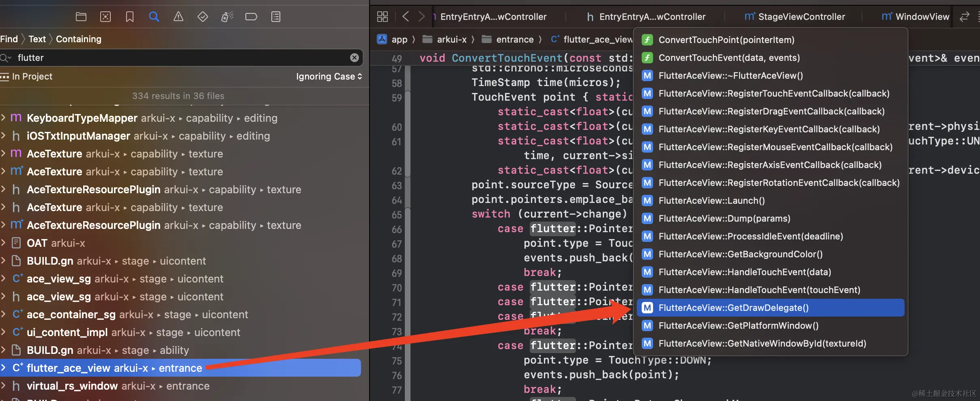Go back with the left chevron
The image size is (980, 401).
tap(406, 17)
